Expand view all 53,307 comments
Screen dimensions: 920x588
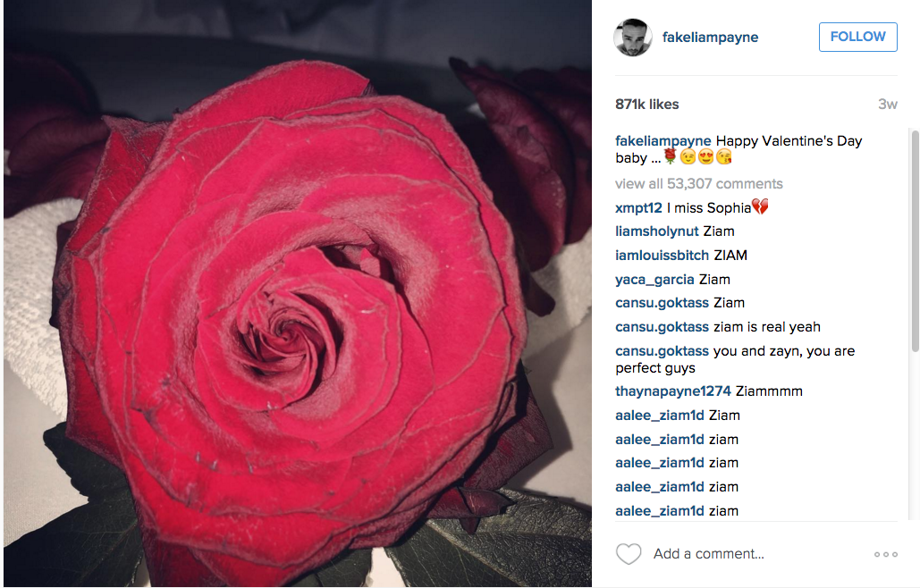click(699, 183)
